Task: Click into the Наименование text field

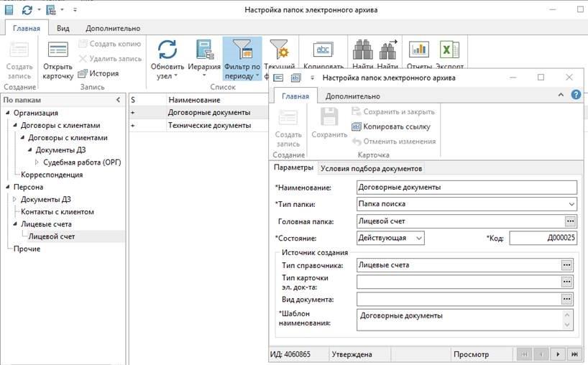Action: (466, 188)
